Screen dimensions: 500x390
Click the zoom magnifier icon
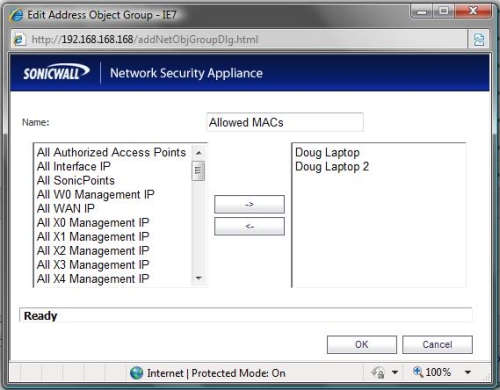click(418, 371)
